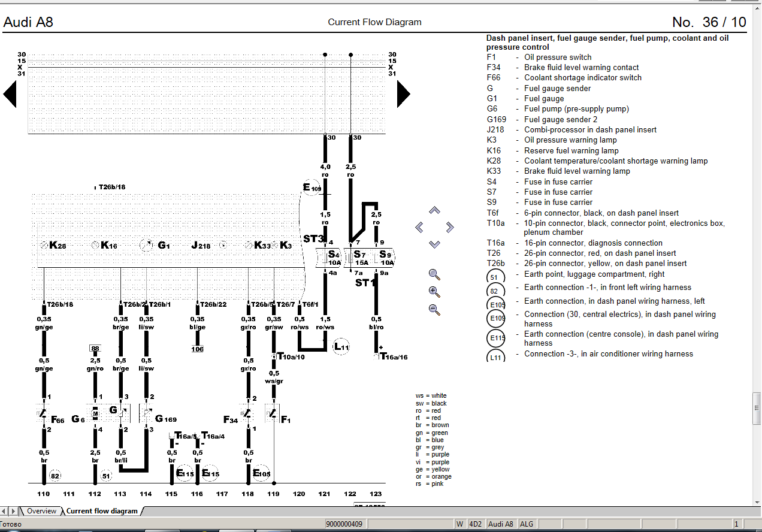Click the K28 warning lamp symbol

click(x=44, y=245)
